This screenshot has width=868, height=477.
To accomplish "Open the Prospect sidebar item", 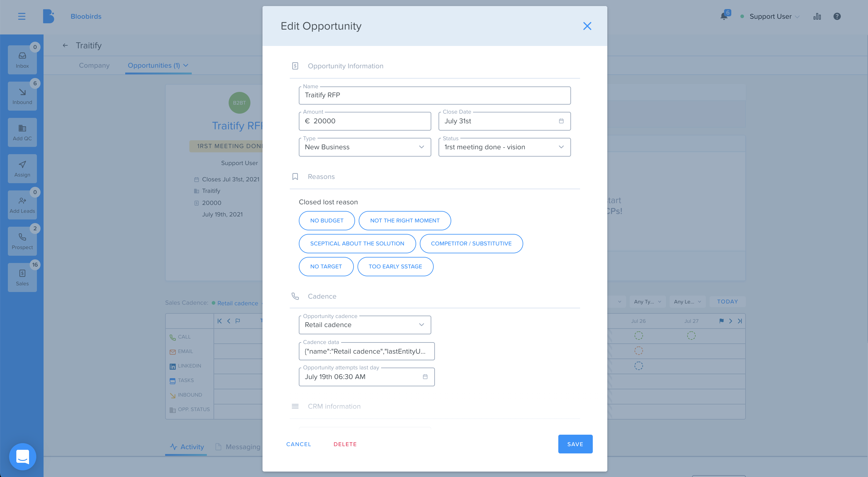I will 22,241.
